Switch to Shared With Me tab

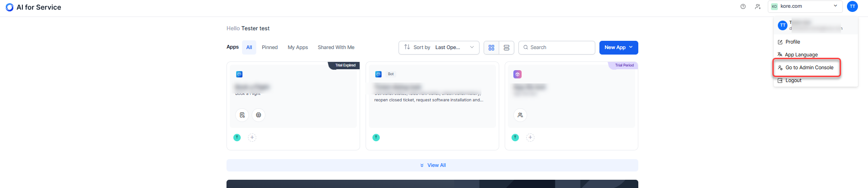tap(336, 48)
